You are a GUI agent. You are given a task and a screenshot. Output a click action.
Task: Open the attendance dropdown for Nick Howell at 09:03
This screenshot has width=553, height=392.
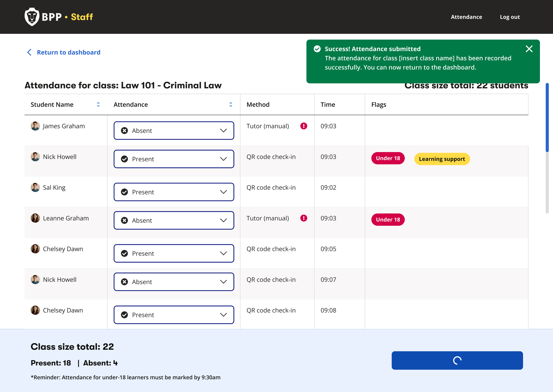tap(174, 159)
